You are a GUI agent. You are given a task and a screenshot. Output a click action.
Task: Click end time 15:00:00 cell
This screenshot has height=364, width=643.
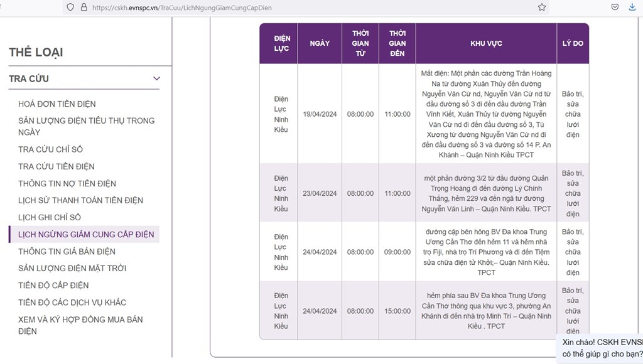(397, 311)
